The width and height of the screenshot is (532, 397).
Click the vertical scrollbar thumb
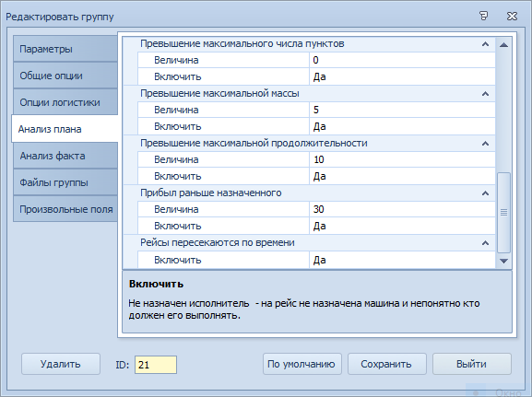pos(503,213)
